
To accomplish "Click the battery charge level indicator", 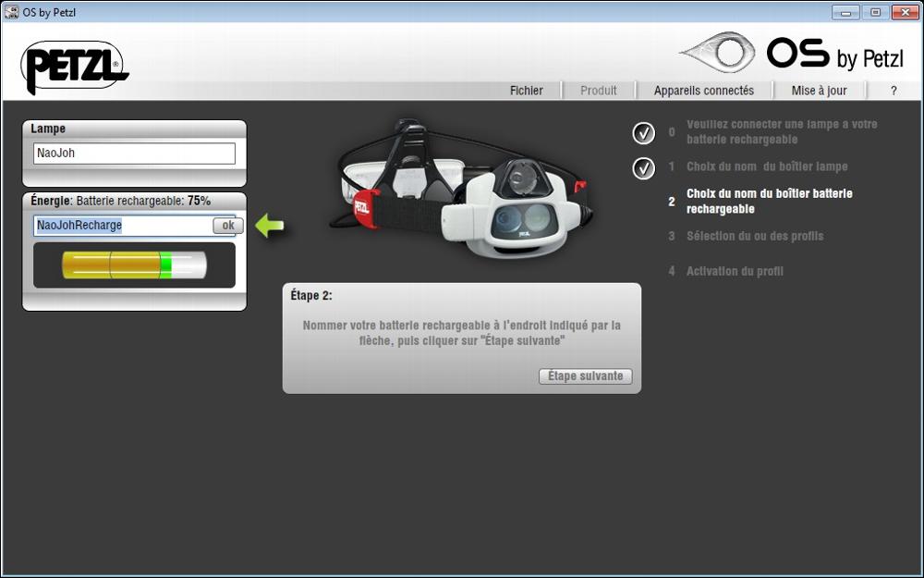I will 134,265.
